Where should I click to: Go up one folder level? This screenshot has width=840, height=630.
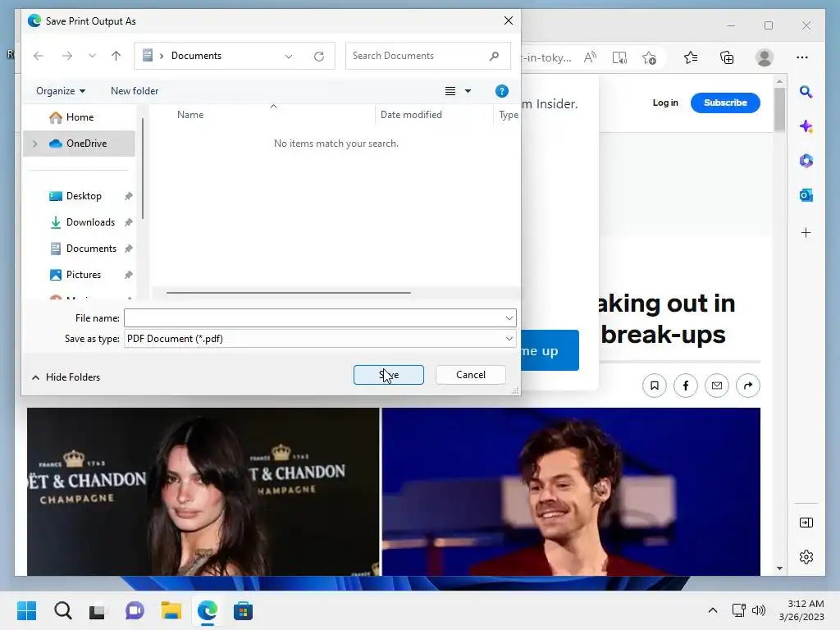[116, 56]
